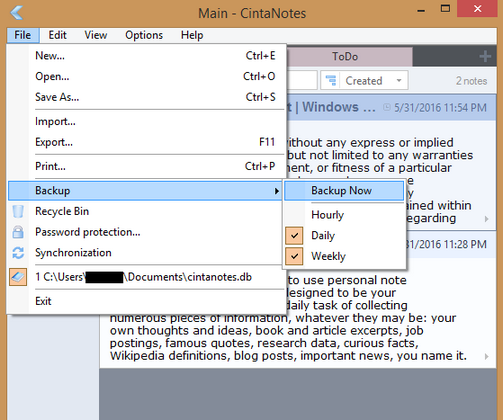Expand the first note via its arrow

(487, 219)
